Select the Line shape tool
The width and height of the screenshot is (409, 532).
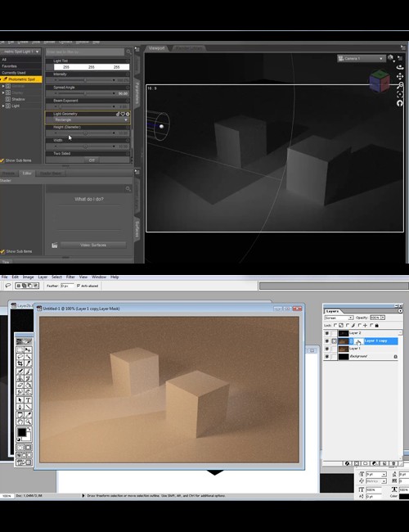coord(28,407)
